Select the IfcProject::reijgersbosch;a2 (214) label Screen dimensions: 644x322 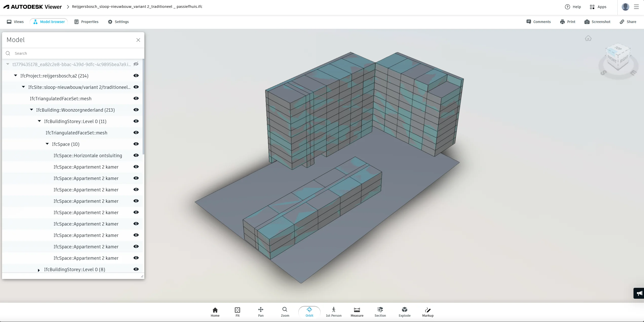pos(54,76)
